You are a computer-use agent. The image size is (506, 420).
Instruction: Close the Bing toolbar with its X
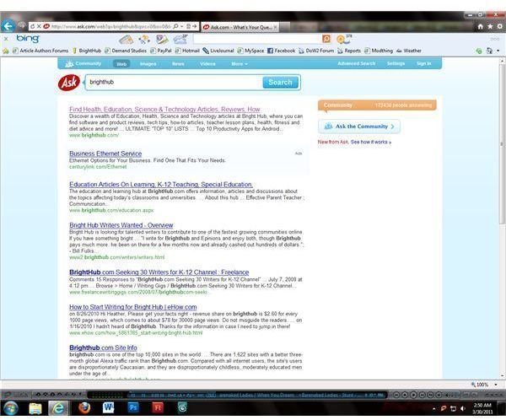(x=6, y=39)
